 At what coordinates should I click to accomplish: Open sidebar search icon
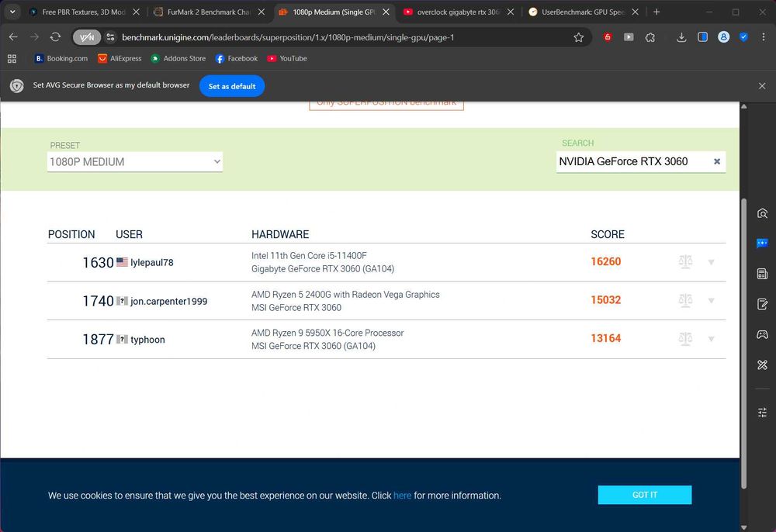coord(762,213)
